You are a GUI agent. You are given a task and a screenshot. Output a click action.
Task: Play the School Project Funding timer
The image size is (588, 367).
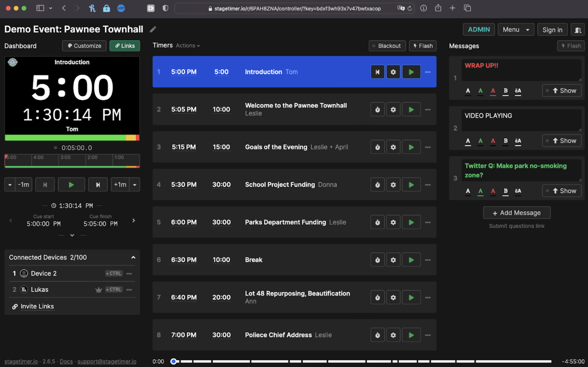[x=411, y=185]
